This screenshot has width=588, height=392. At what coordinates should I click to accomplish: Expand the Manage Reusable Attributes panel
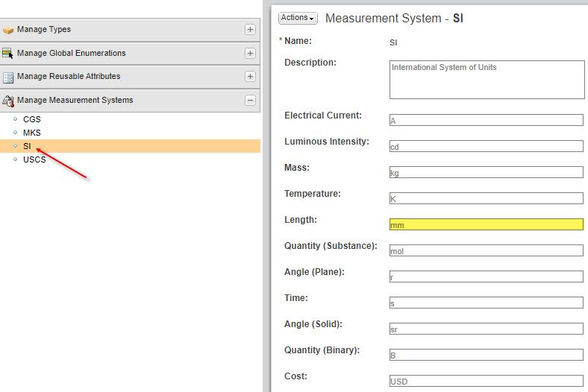(250, 77)
